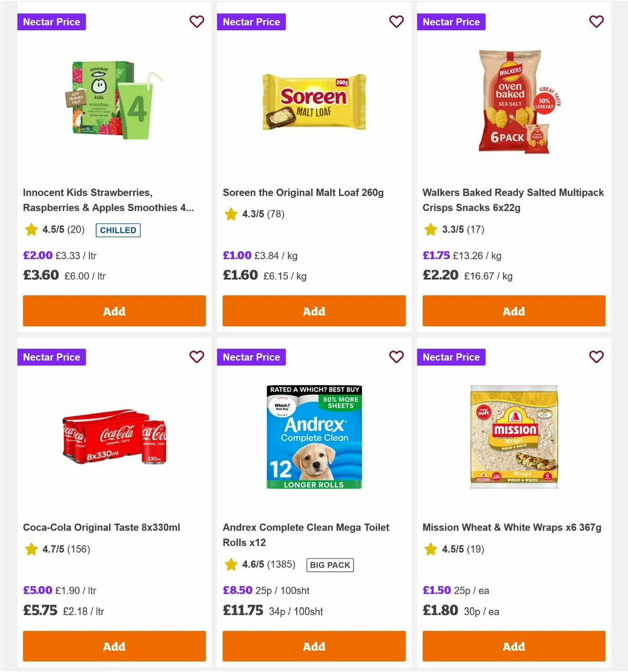Toggle the favorite heart on Soreen Malt Loaf
The width and height of the screenshot is (628, 672).
(397, 21)
